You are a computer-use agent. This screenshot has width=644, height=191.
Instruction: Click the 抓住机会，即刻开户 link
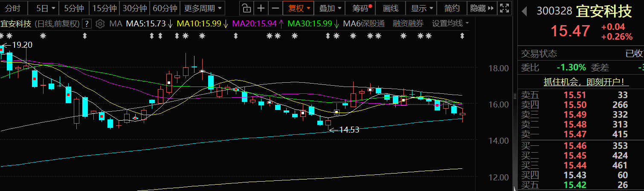(x=583, y=82)
